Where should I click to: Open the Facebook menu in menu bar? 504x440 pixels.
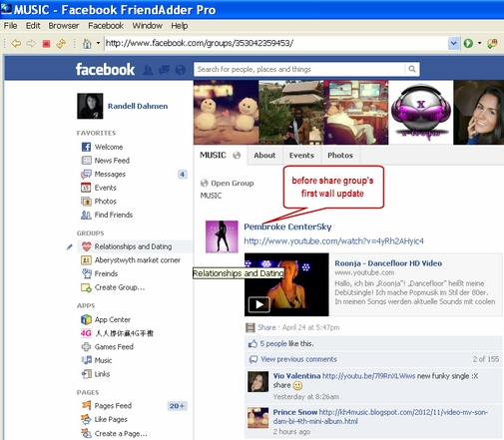point(106,26)
